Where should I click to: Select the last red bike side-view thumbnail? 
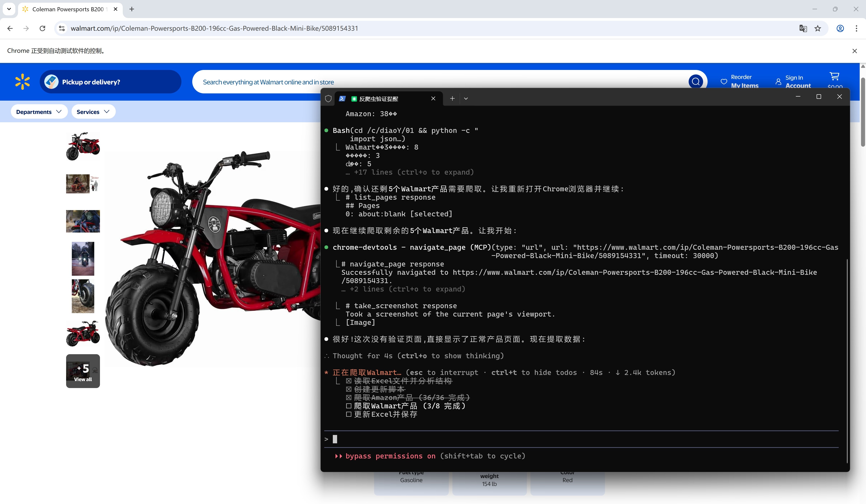(83, 334)
